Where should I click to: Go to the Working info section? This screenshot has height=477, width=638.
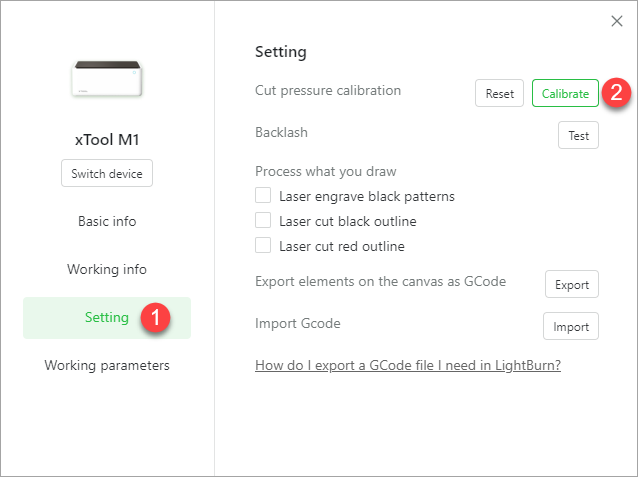(107, 269)
